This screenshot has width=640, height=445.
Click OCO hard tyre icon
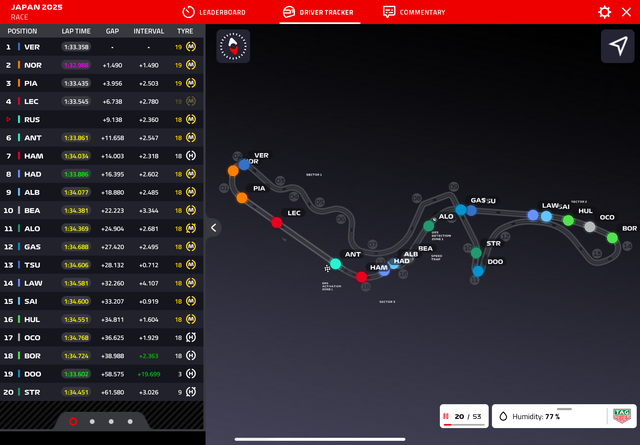tap(191, 338)
